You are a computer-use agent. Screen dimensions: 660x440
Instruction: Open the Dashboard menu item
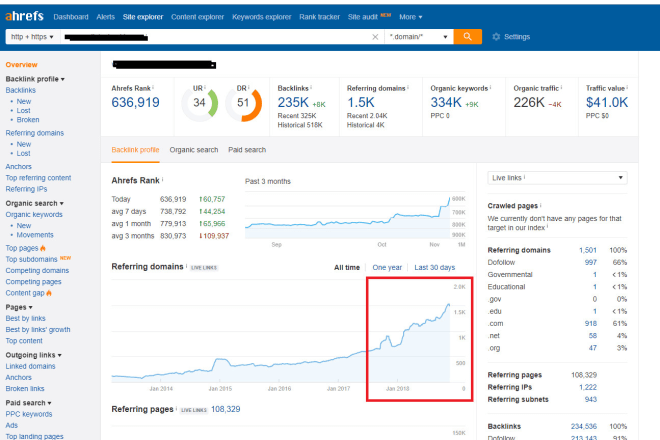71,17
